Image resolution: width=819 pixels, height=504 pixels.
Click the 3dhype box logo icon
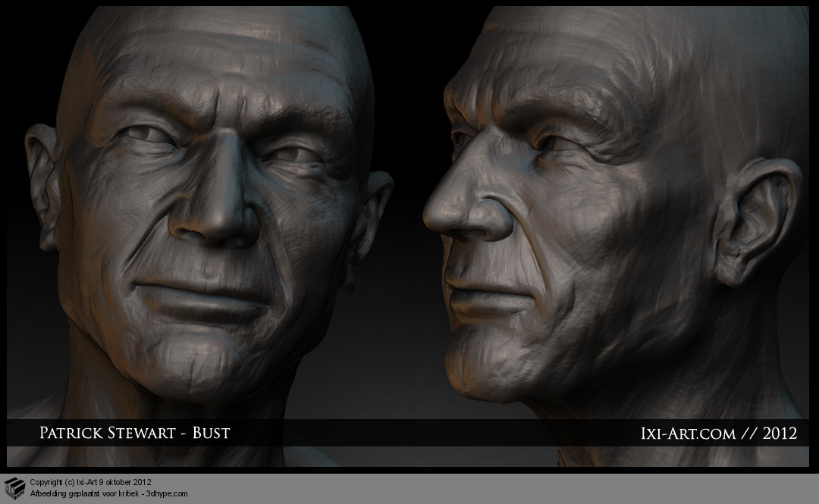(x=14, y=488)
